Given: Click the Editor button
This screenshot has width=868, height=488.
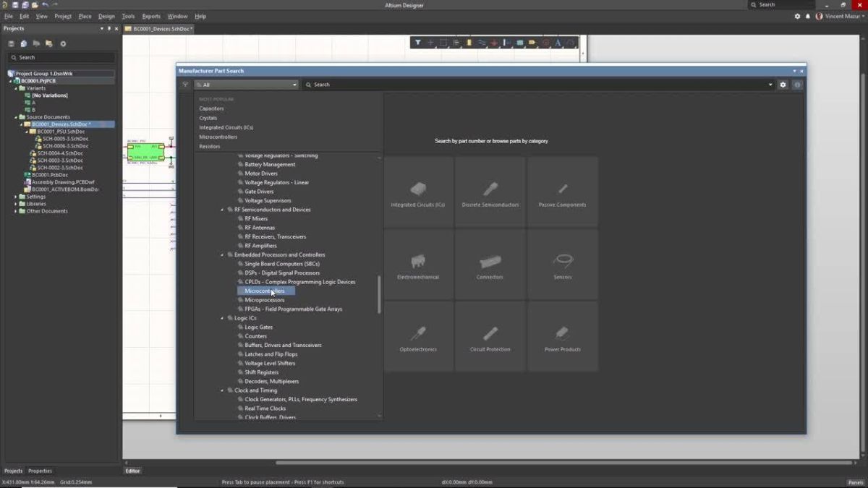Looking at the screenshot, I should (x=132, y=470).
